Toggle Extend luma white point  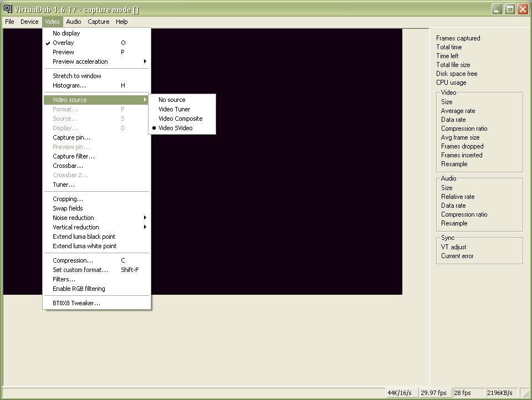(96, 247)
